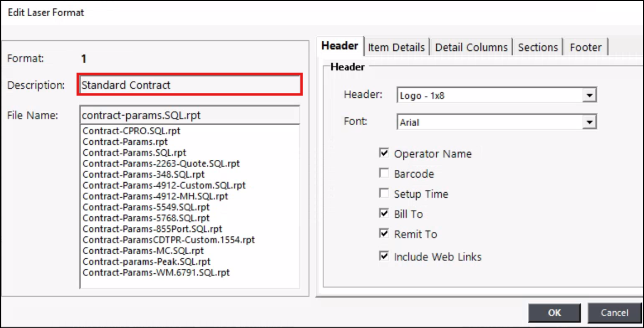
Task: Toggle the Remit To checkbox
Action: 384,234
